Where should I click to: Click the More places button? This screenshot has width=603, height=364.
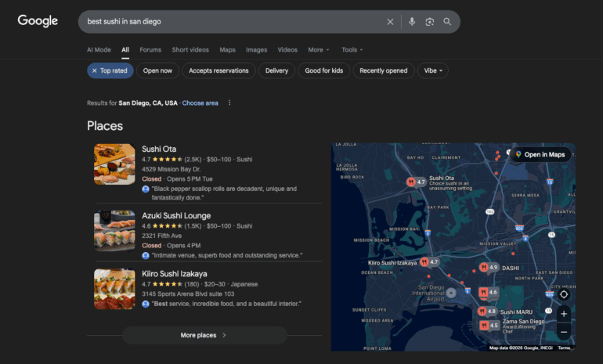coord(204,335)
